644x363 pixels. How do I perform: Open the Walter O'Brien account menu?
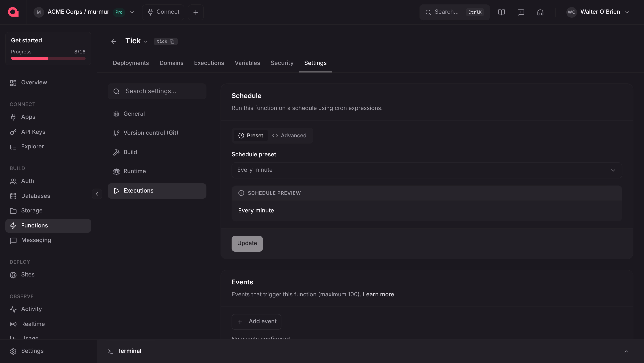click(597, 12)
